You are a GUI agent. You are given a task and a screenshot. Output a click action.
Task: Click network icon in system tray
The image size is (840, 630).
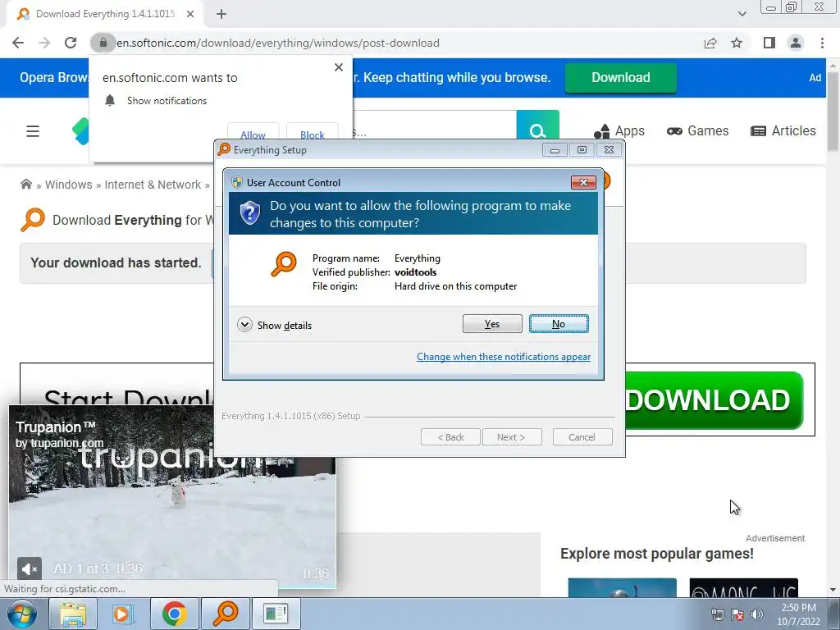point(717,614)
